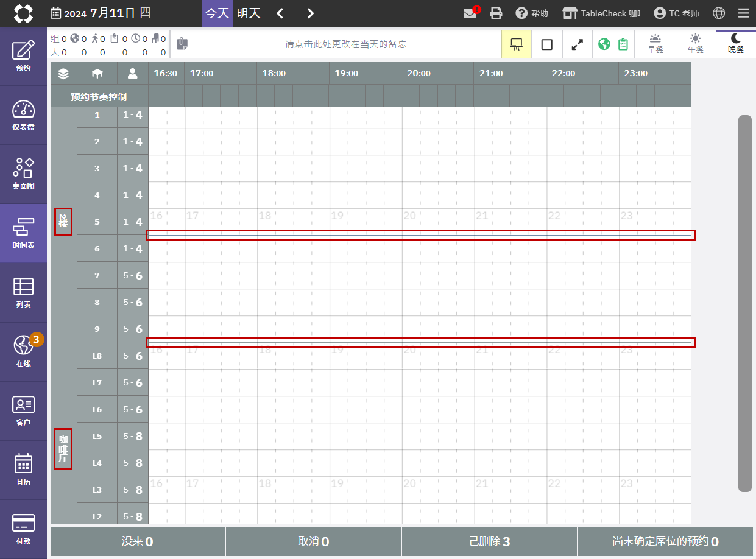Click the clock statistic icon
Viewport: 756px width, 559px height.
(x=135, y=38)
